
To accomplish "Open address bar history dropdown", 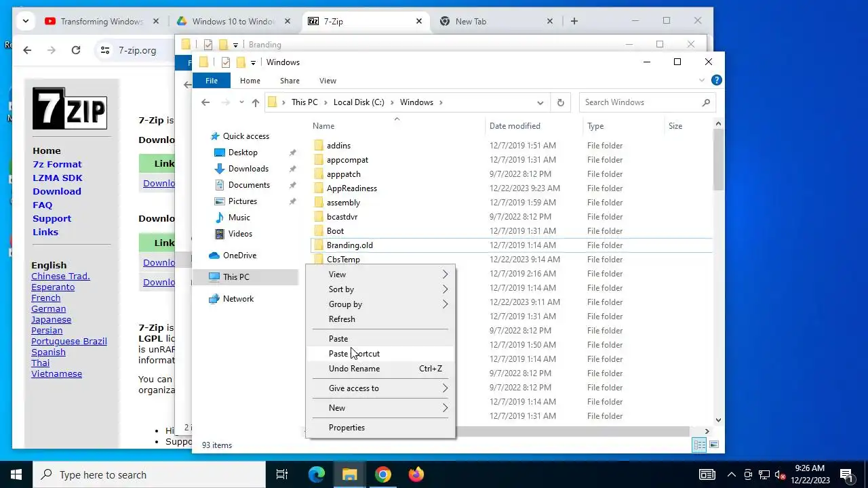I will click(x=540, y=102).
